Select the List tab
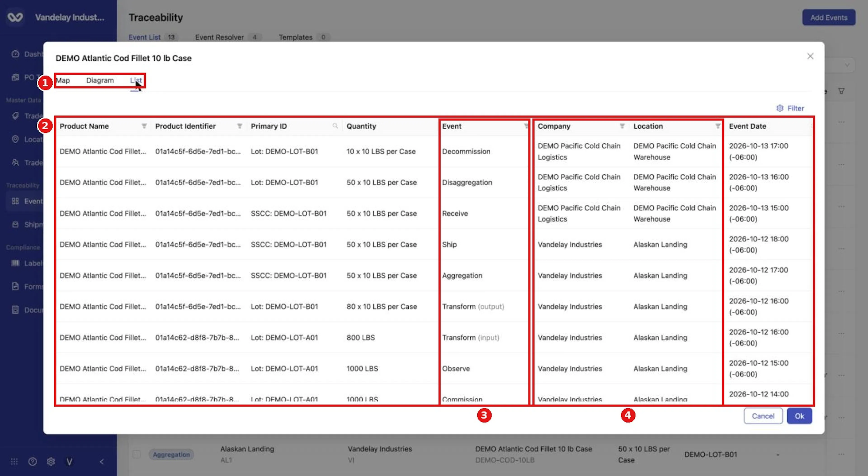 coord(136,80)
